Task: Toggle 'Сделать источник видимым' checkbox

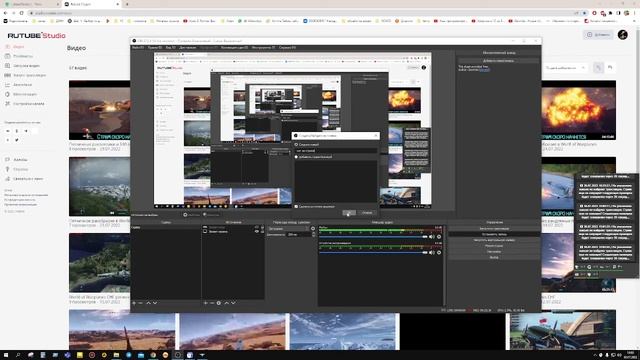Action: pos(296,207)
